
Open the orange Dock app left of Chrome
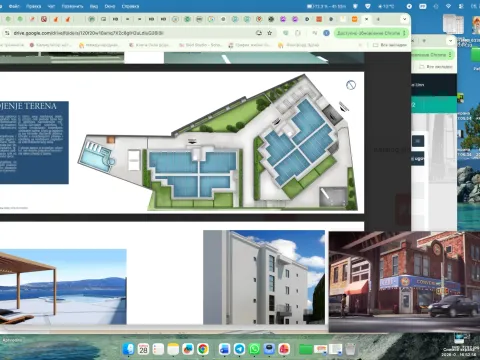click(x=188, y=349)
